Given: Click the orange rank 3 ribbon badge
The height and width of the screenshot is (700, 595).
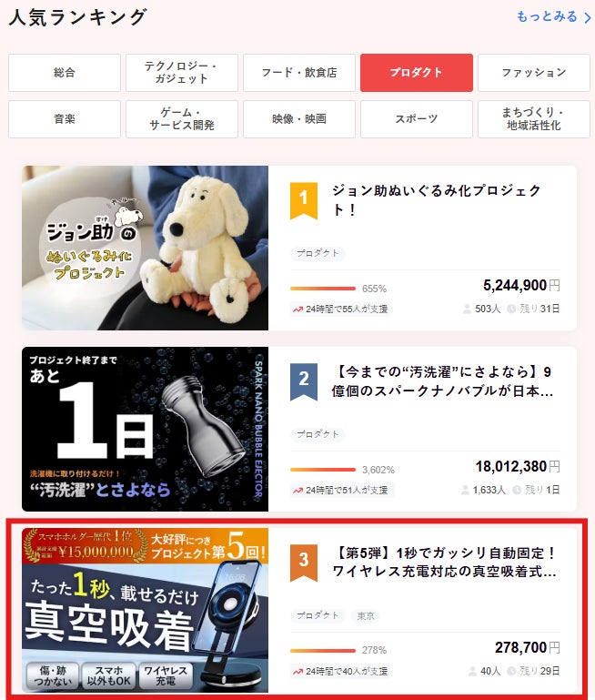Looking at the screenshot, I should [304, 563].
